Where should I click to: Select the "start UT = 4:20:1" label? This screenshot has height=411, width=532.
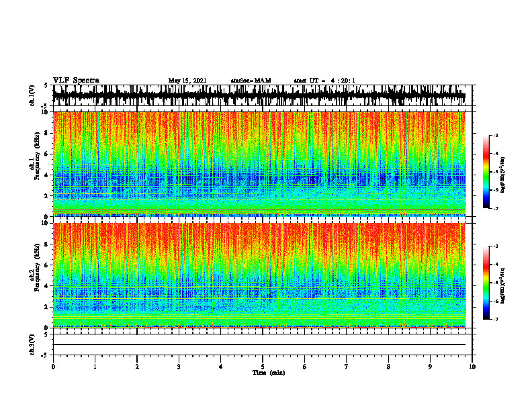(x=324, y=81)
